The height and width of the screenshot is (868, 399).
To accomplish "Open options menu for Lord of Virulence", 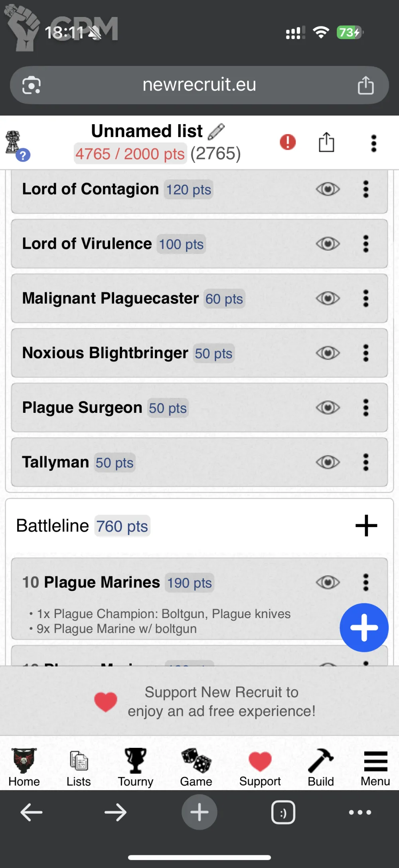I will (365, 244).
